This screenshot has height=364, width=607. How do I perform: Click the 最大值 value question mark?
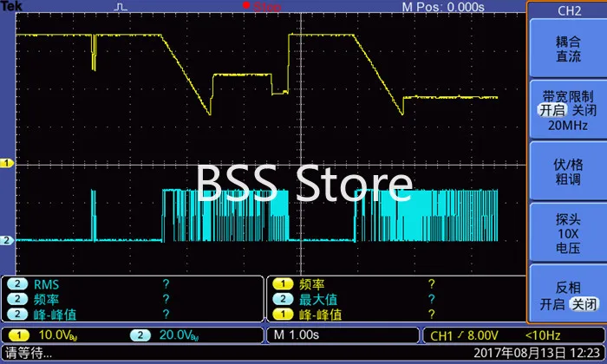coord(432,299)
